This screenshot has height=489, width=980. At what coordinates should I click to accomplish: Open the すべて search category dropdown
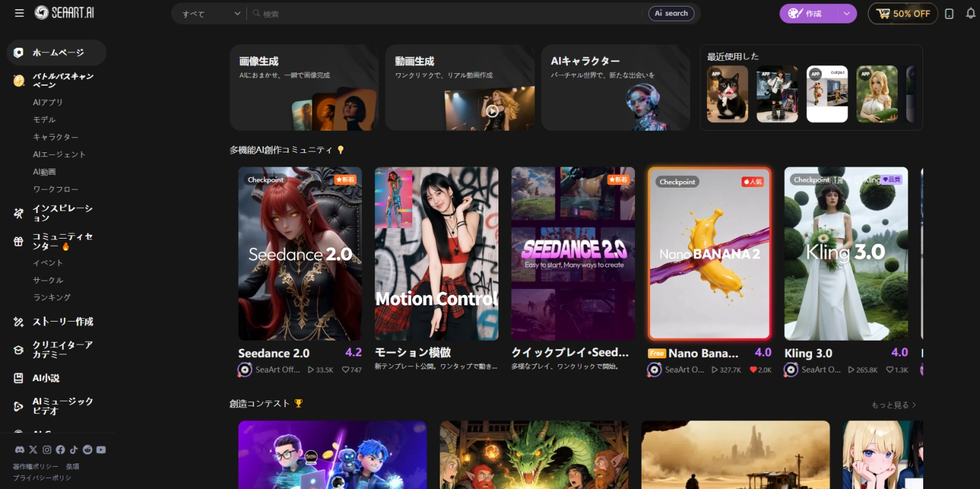pyautogui.click(x=211, y=14)
